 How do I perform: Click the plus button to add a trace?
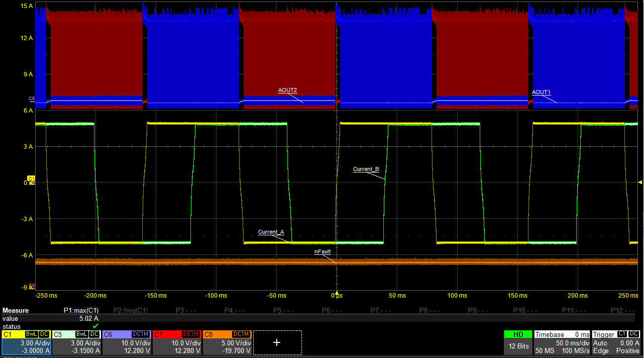pos(277,342)
